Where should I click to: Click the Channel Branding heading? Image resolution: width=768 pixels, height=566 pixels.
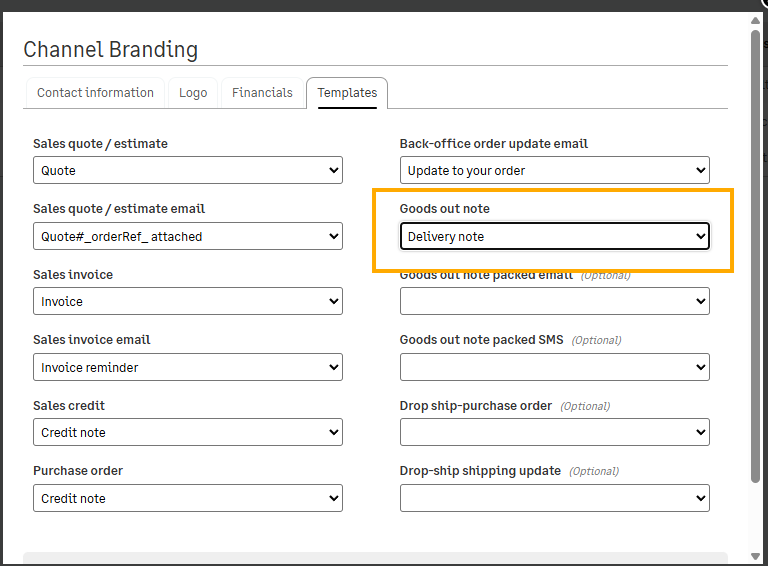click(111, 49)
